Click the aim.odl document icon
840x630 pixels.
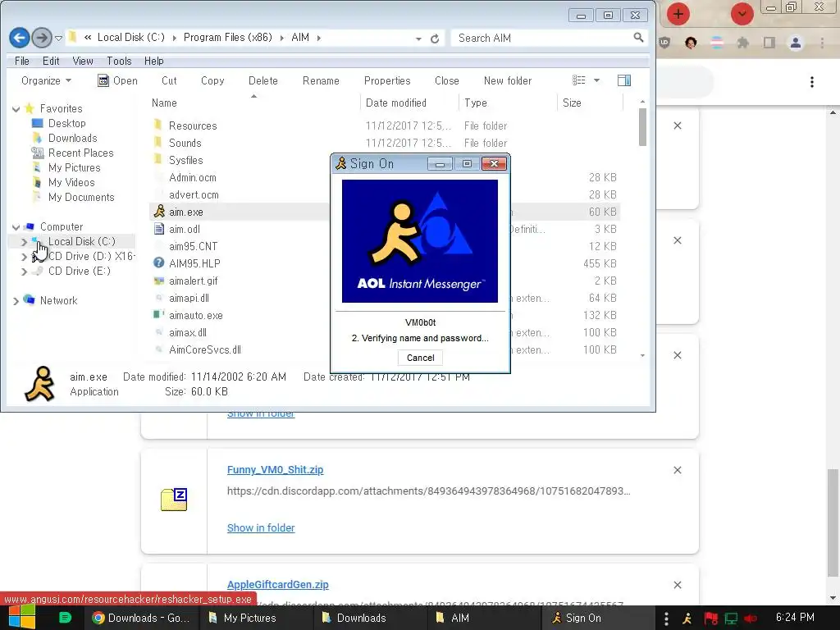(158, 230)
